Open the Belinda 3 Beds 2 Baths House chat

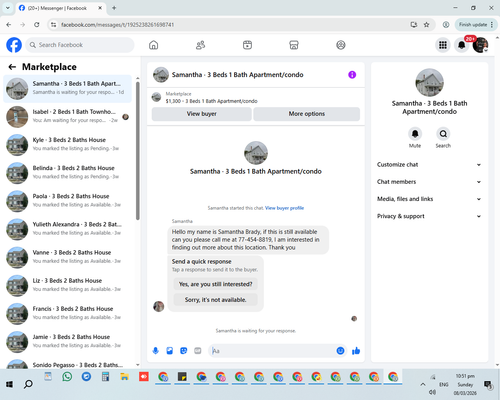[67, 173]
